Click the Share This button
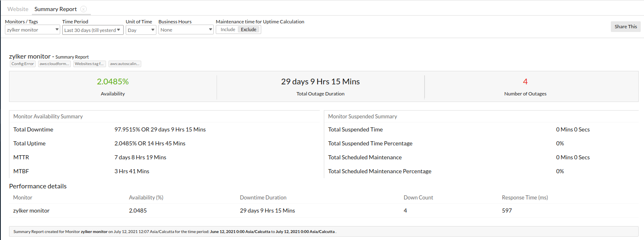The width and height of the screenshot is (644, 240). point(625,27)
